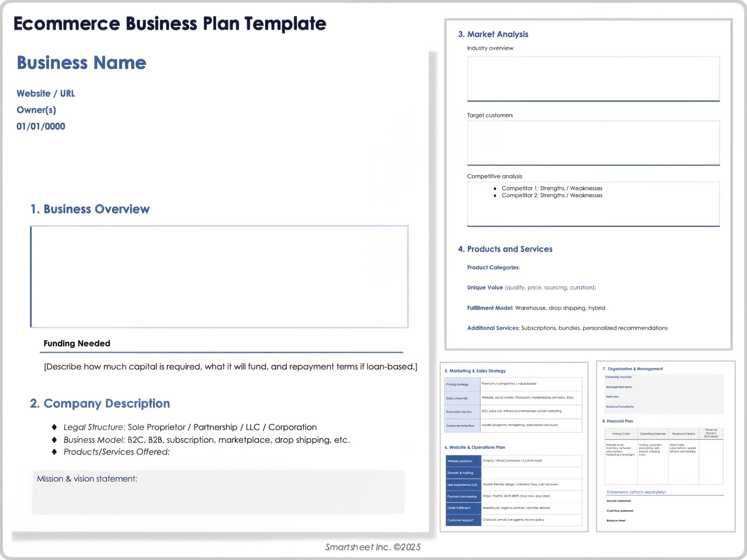Click the Funding Needed description placeholder
747x560 pixels.
click(x=230, y=366)
